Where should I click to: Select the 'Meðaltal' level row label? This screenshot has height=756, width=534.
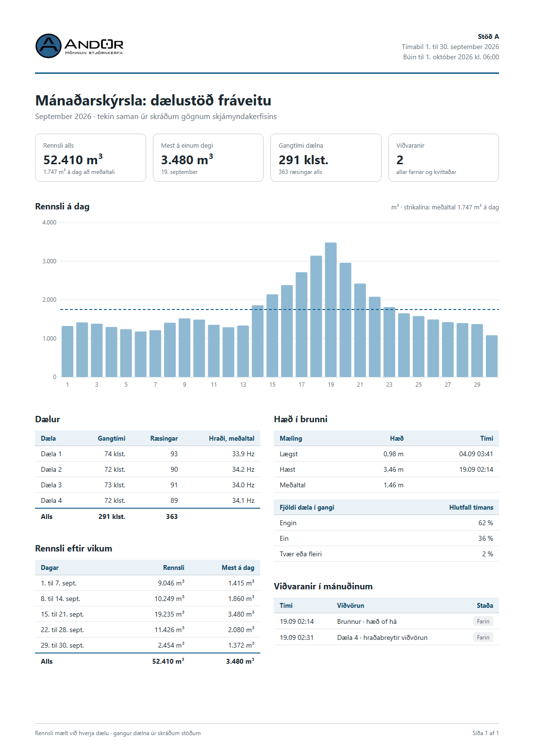[x=292, y=485]
